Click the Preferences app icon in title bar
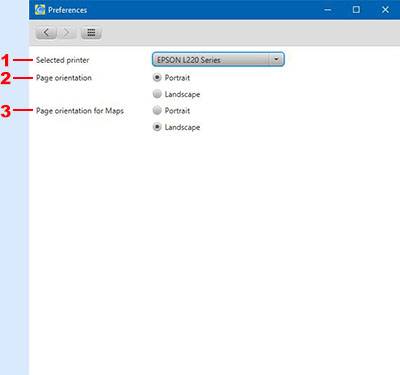400x375 pixels. pos(40,10)
